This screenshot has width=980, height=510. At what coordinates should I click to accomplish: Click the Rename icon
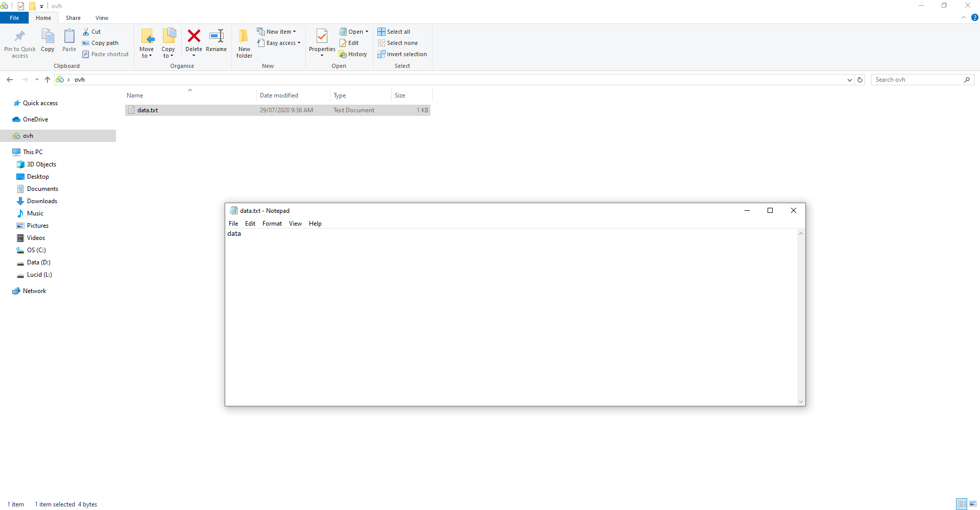pyautogui.click(x=217, y=36)
